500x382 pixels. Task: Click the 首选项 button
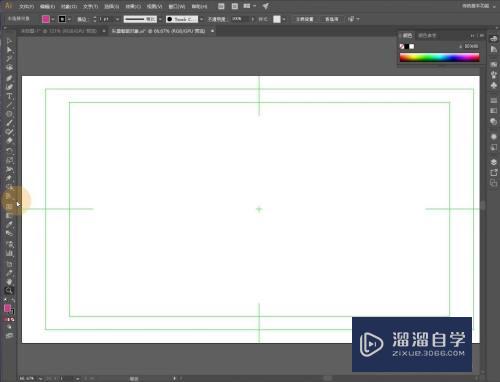(x=332, y=19)
